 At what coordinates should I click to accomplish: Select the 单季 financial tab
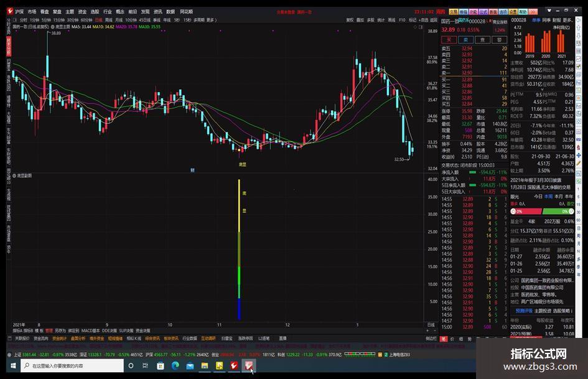(536, 21)
